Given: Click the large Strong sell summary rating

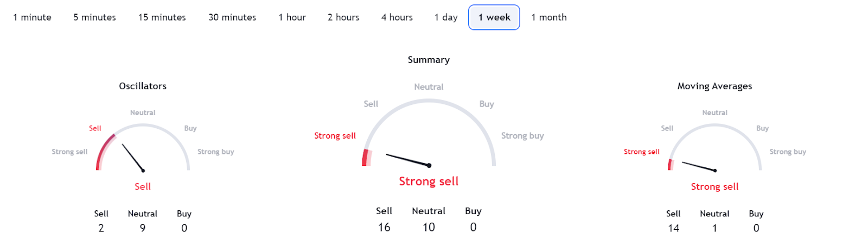Looking at the screenshot, I should [429, 182].
